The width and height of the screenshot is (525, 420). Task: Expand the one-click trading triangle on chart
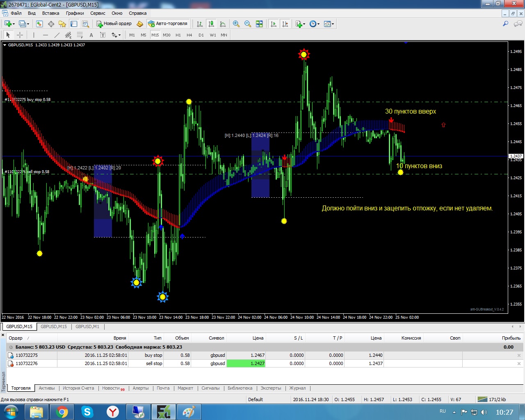[5, 45]
